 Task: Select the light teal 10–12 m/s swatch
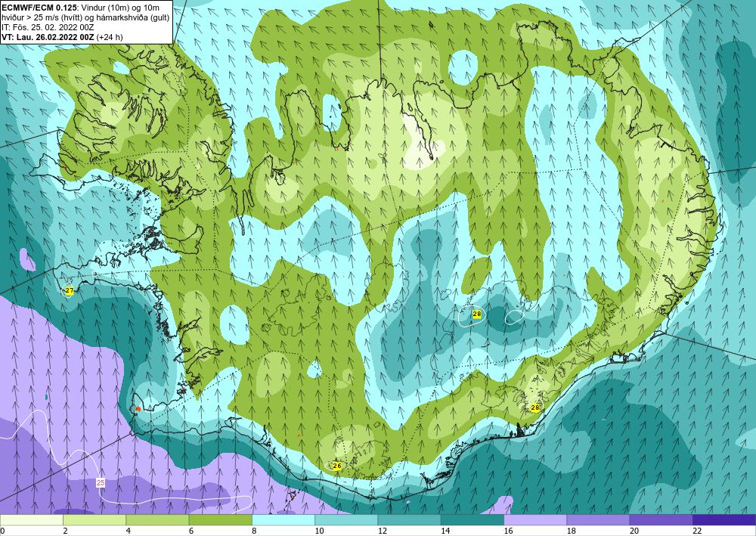[x=346, y=520]
